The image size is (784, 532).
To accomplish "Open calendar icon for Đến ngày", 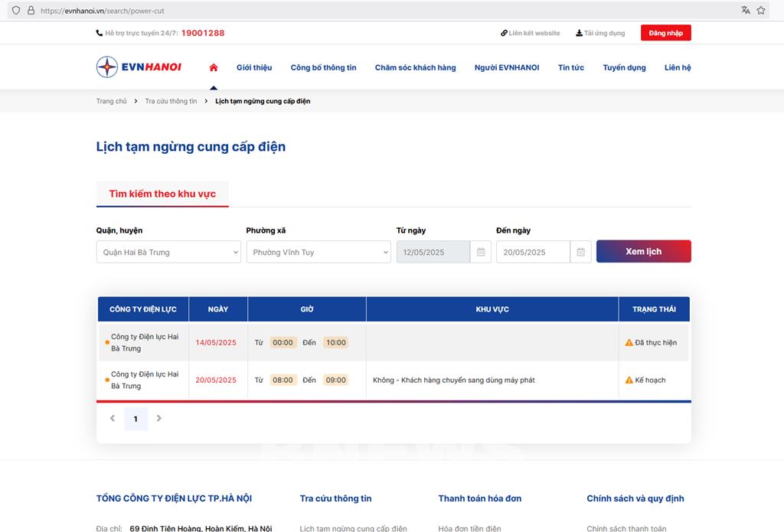I will (580, 252).
